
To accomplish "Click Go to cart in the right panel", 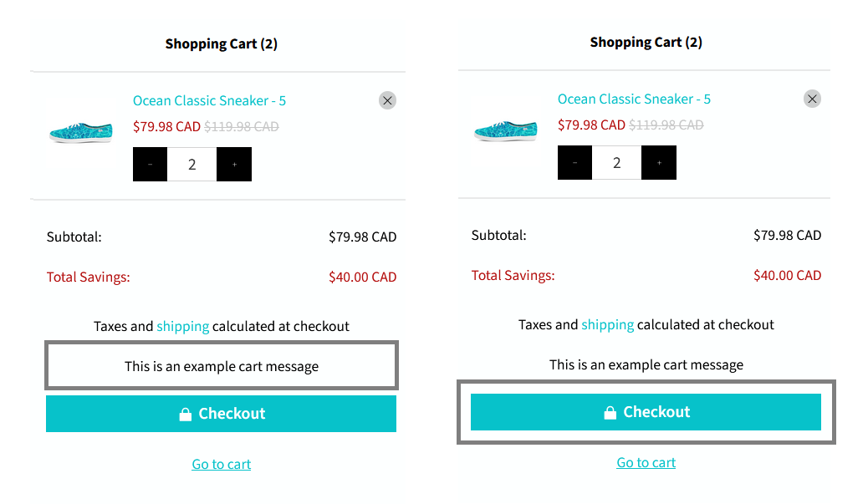I will click(646, 462).
